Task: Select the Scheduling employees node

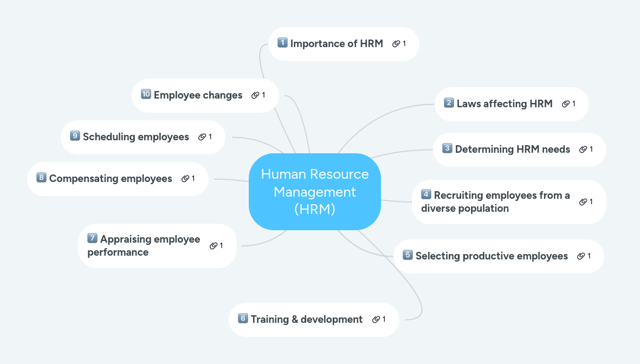Action: [135, 136]
